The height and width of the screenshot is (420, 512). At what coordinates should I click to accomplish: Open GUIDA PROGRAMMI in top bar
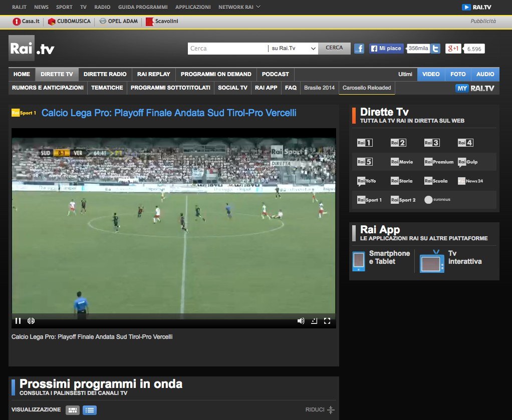tap(143, 7)
